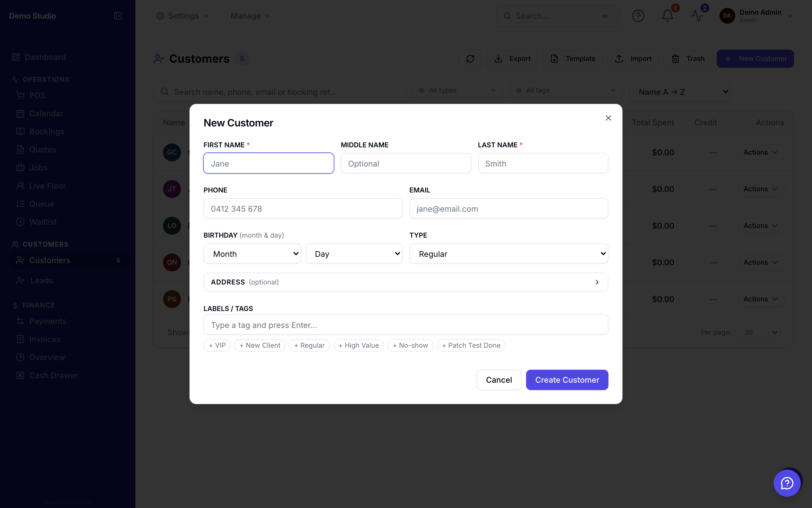Click the GC customer avatar

172,152
